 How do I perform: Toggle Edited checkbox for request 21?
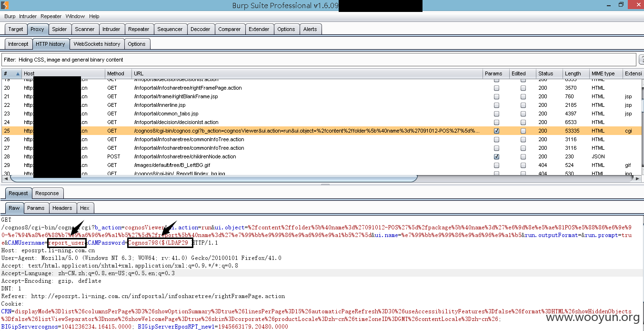tap(523, 96)
